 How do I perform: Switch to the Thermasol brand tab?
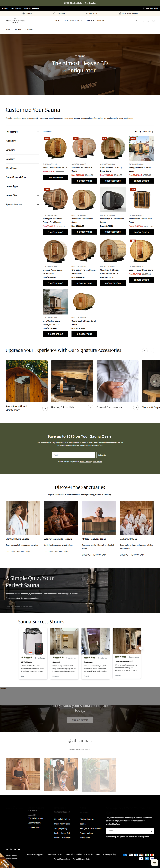coord(16,8)
